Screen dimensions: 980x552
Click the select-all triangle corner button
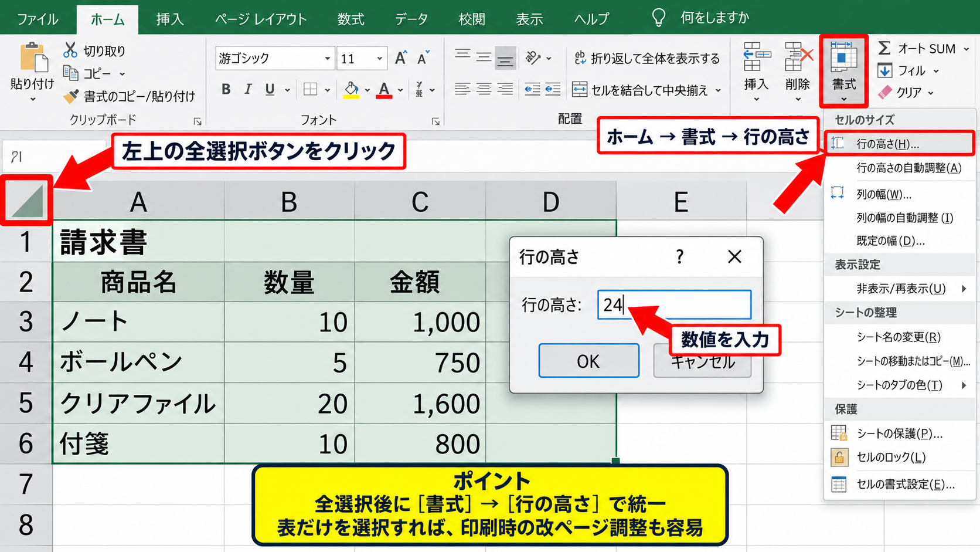pos(27,201)
